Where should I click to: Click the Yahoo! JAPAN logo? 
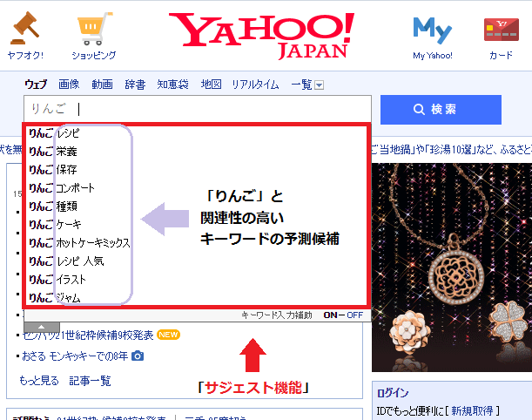261,36
